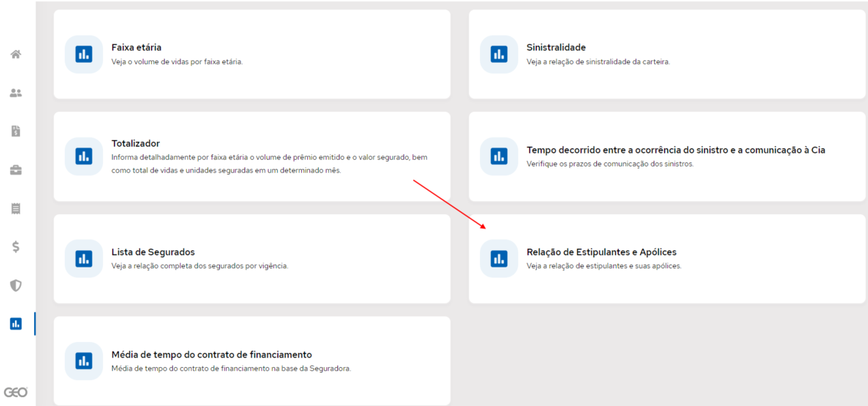This screenshot has width=868, height=406.
Task: Open the Faixa etária report title
Action: tap(137, 48)
